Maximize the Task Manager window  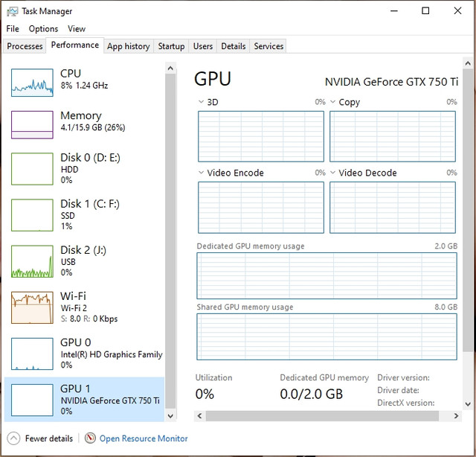(425, 11)
